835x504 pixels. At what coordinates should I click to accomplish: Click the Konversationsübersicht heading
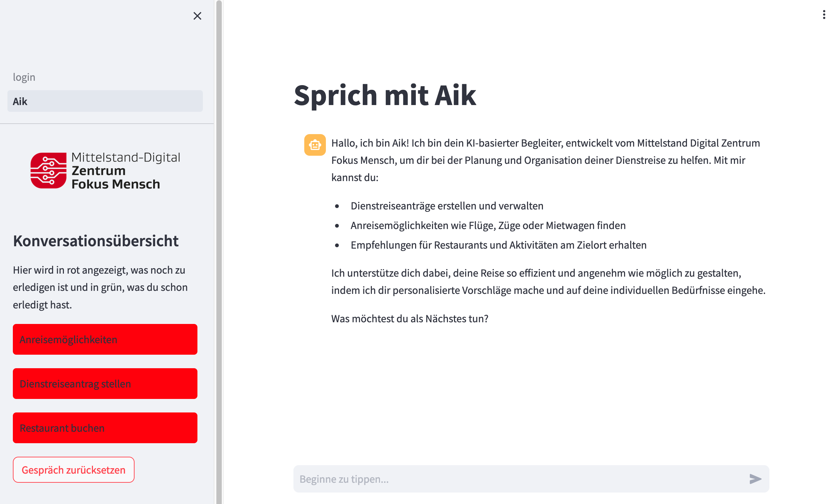tap(96, 241)
